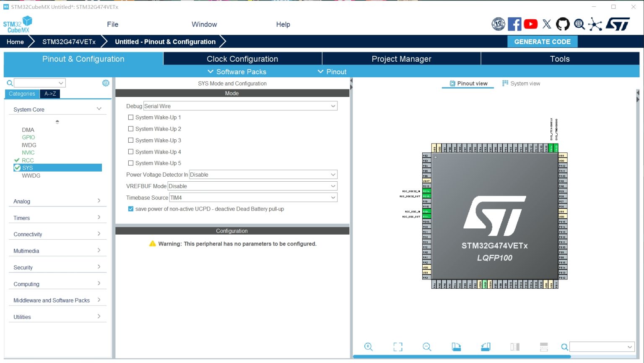This screenshot has width=644, height=363.
Task: Rotate the chip view clockwise
Action: click(456, 347)
